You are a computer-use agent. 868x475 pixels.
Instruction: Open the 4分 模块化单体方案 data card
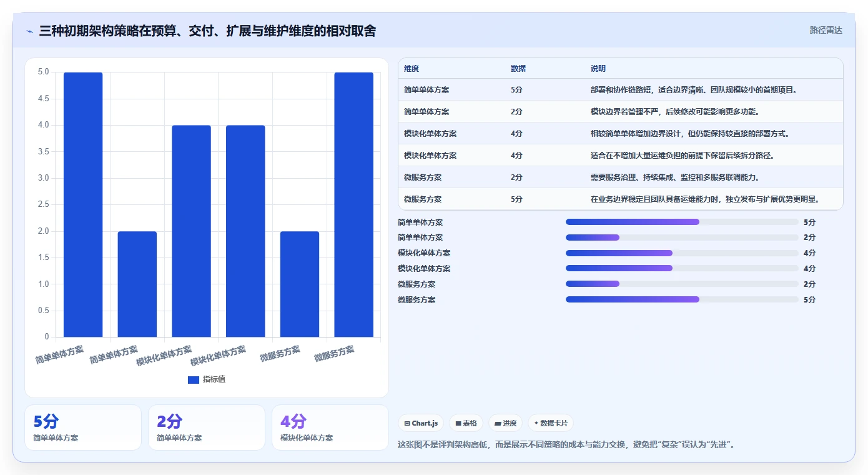tap(330, 427)
